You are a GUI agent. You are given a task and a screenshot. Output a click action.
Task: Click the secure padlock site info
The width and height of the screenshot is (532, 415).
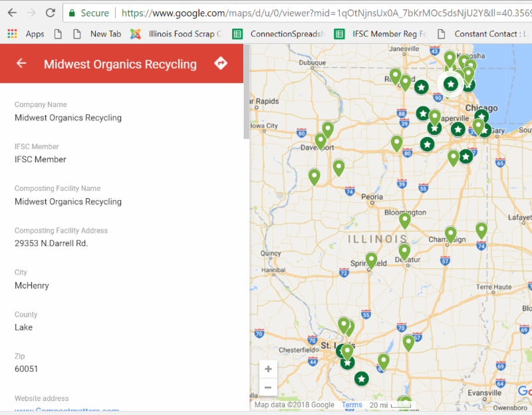pyautogui.click(x=72, y=13)
